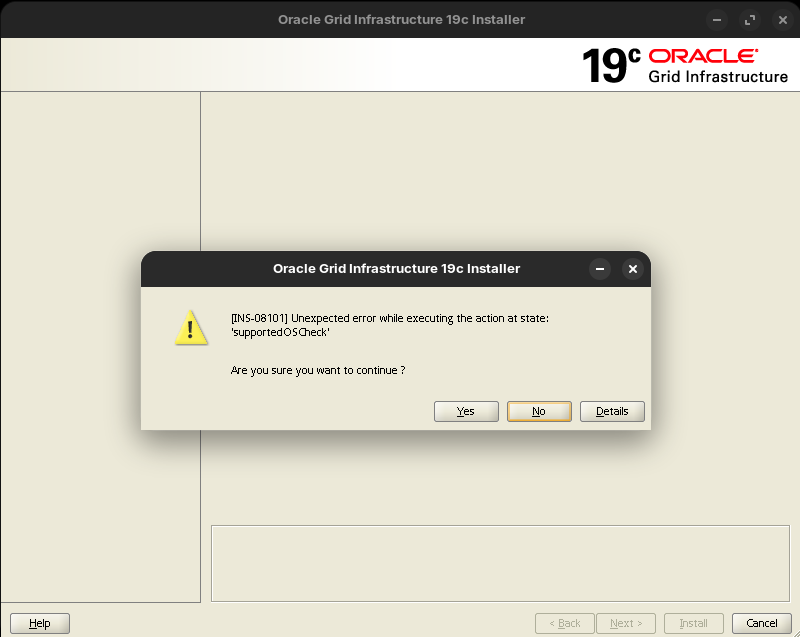Cancel the installation
Viewport: 800px width, 637px height.
point(761,623)
